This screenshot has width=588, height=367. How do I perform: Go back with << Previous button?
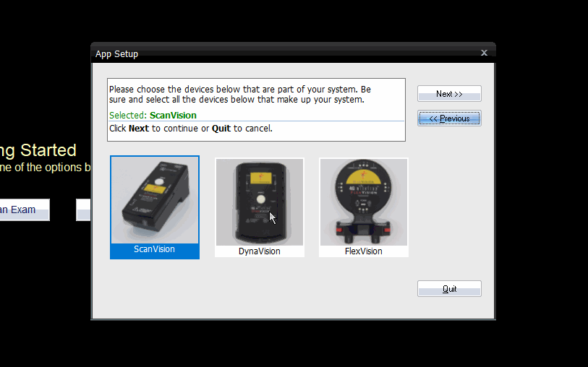(x=449, y=118)
